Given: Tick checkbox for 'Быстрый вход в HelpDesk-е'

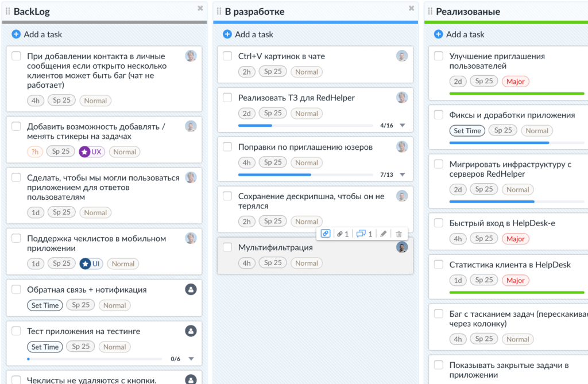Looking at the screenshot, I should click(439, 223).
